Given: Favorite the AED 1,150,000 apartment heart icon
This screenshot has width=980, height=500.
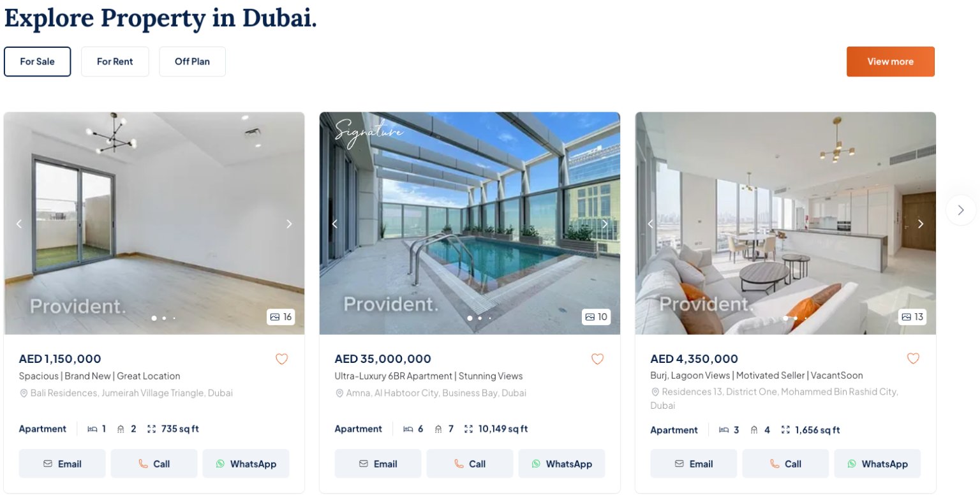Looking at the screenshot, I should (281, 359).
